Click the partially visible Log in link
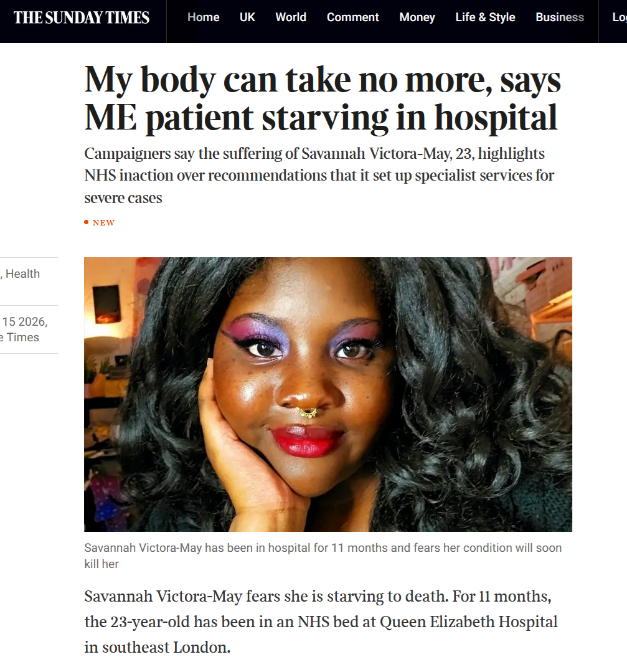The image size is (627, 672). click(620, 17)
